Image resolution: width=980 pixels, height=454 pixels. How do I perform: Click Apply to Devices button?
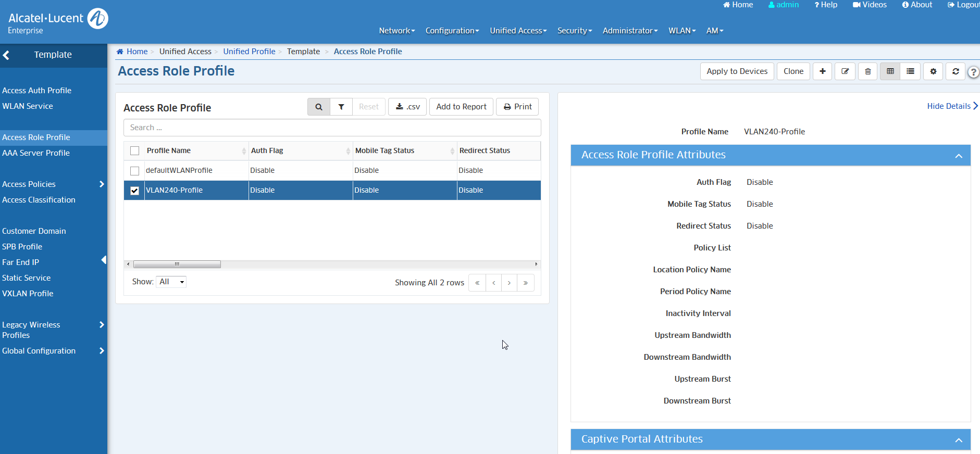tap(737, 71)
